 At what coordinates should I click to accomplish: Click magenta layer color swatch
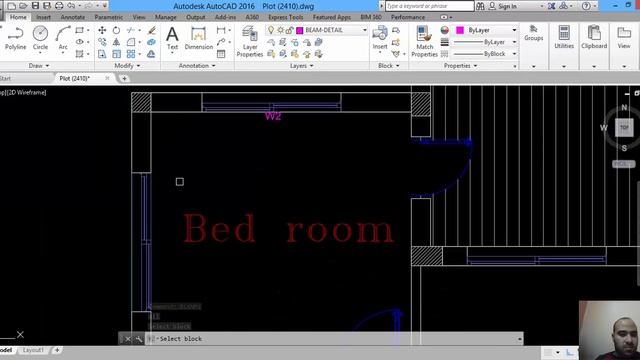300,30
